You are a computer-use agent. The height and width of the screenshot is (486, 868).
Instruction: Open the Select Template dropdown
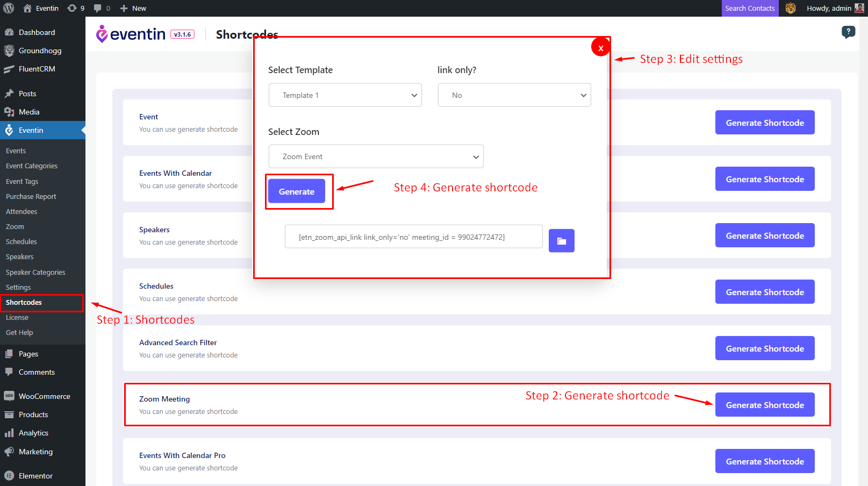tap(345, 95)
